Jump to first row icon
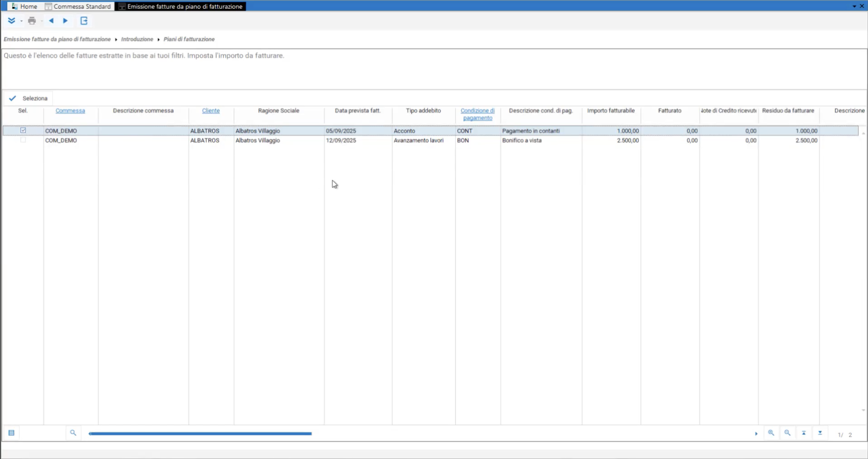The height and width of the screenshot is (459, 868). (x=804, y=433)
